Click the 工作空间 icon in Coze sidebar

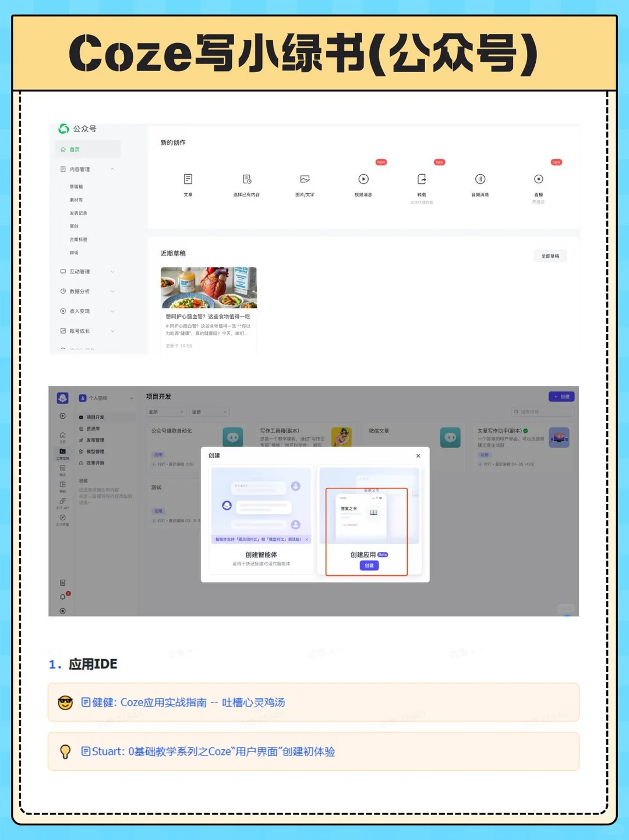coord(62,453)
